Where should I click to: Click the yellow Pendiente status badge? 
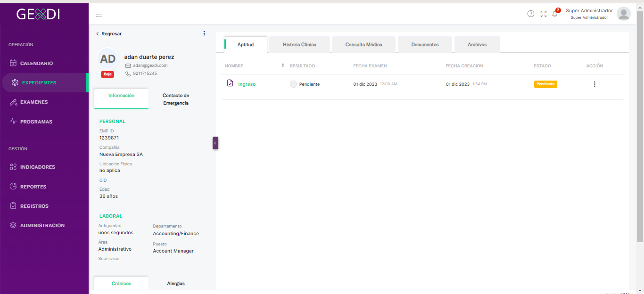click(545, 84)
